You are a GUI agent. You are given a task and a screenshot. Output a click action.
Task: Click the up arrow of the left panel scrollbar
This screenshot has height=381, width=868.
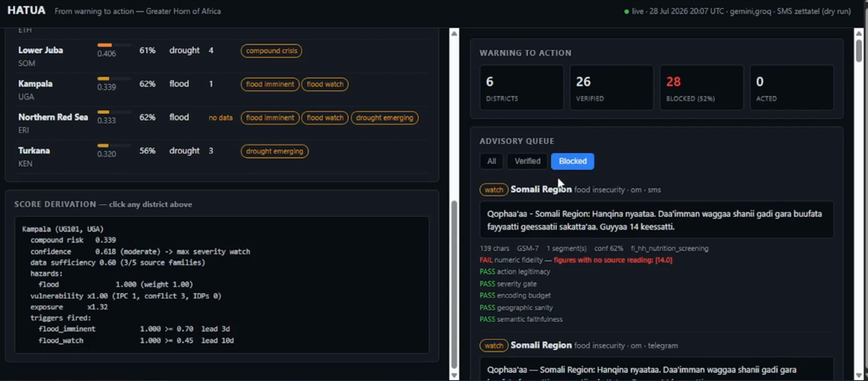454,33
